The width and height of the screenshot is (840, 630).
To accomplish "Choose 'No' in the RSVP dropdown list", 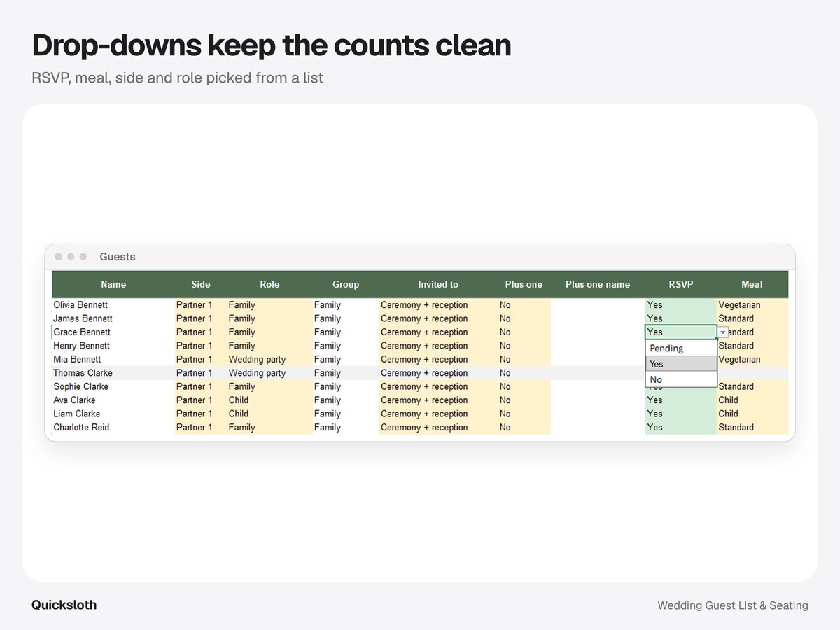I will [681, 379].
